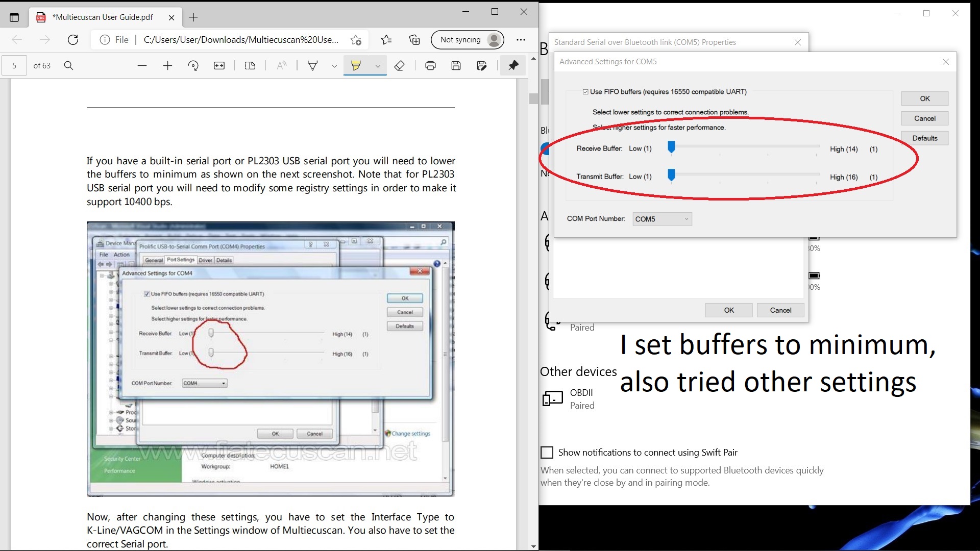Click the address bar URL
The image size is (980, 551).
point(241,40)
